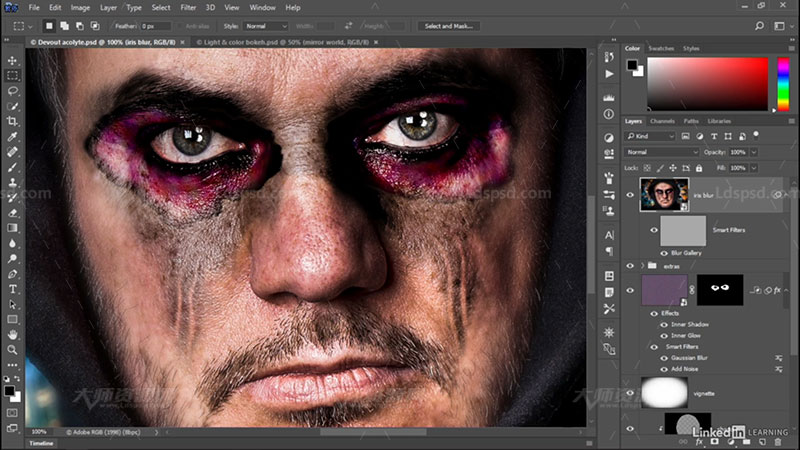Select the Healing Brush tool
The width and height of the screenshot is (800, 450).
(12, 152)
